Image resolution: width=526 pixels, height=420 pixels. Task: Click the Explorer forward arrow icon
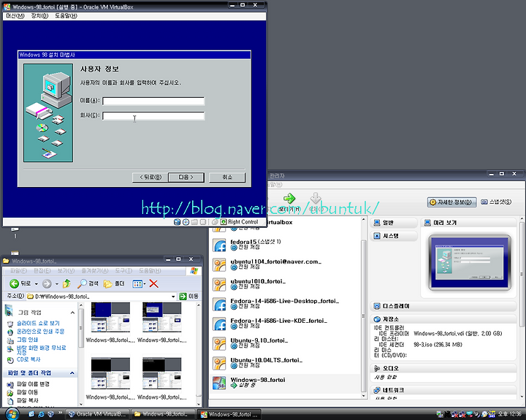pyautogui.click(x=47, y=284)
